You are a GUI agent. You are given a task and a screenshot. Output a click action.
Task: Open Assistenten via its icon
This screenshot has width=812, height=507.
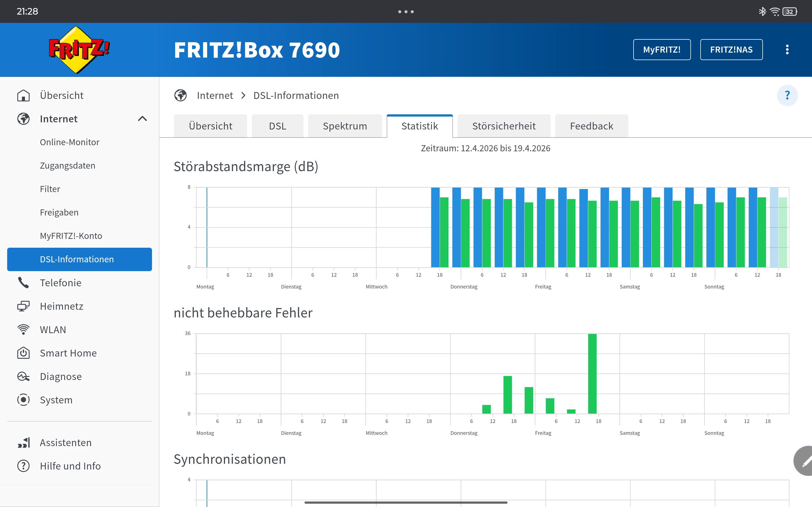pos(23,443)
